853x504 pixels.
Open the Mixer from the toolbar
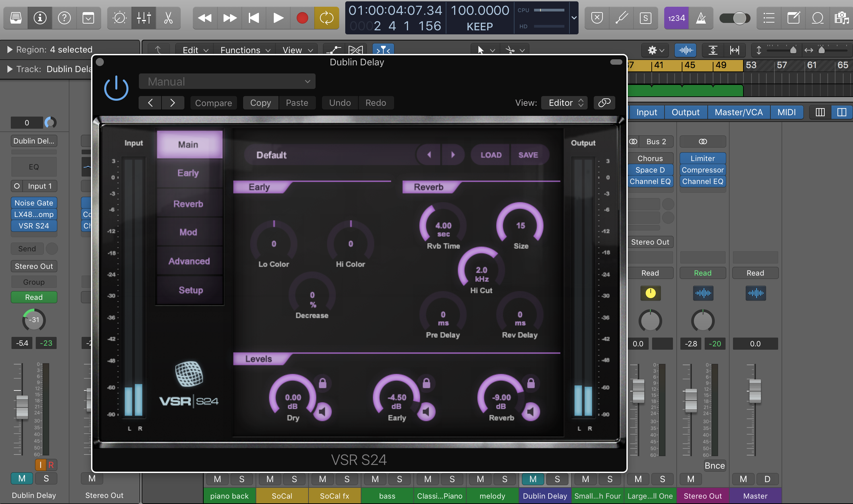tap(144, 18)
